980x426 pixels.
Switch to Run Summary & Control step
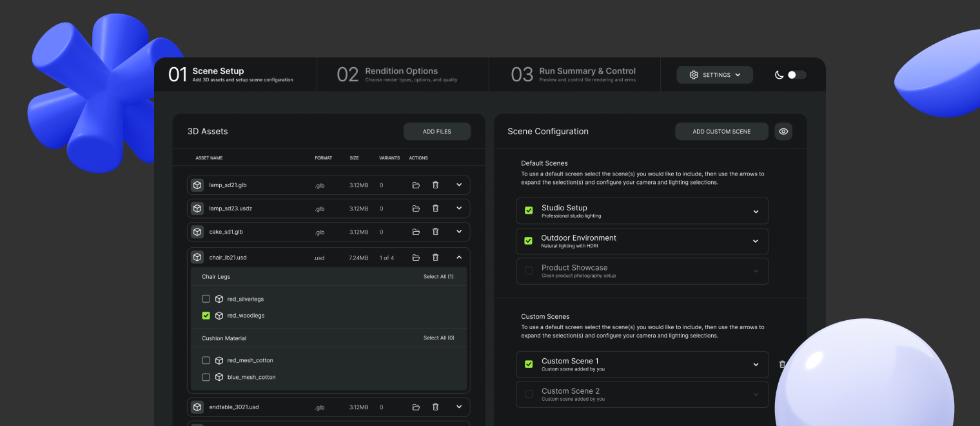[587, 75]
